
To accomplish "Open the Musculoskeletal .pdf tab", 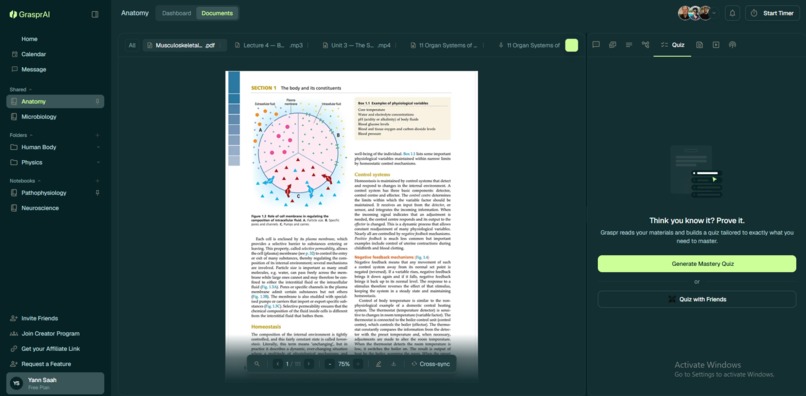I will (x=184, y=45).
